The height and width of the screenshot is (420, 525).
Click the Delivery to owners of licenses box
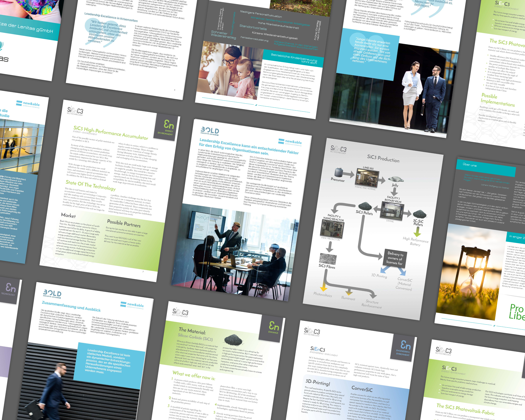tap(395, 258)
